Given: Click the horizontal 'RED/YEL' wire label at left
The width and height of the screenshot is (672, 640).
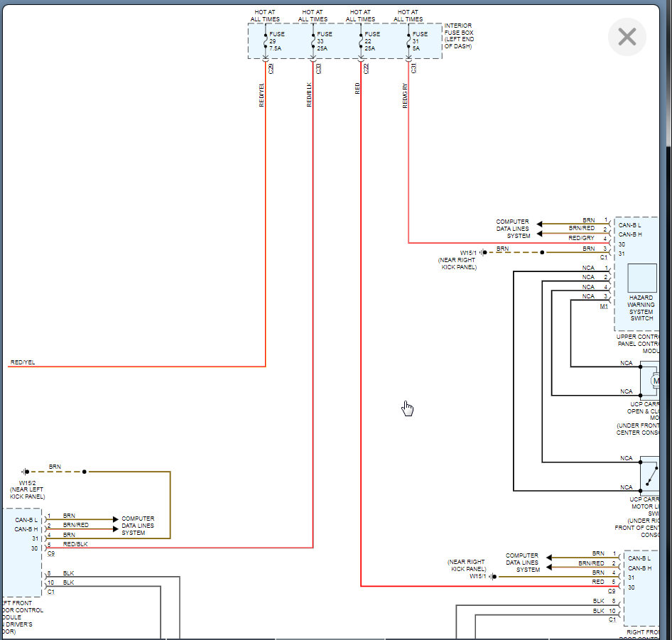Looking at the screenshot, I should click(x=23, y=362).
